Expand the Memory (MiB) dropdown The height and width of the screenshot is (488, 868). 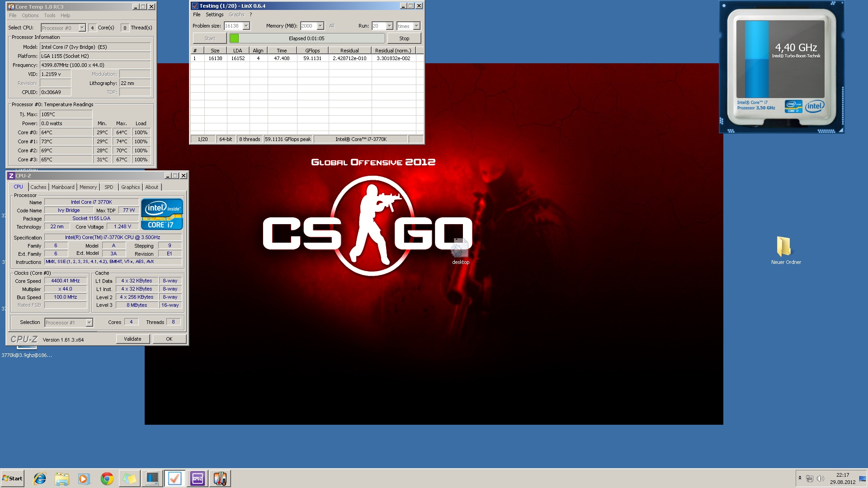coord(320,26)
